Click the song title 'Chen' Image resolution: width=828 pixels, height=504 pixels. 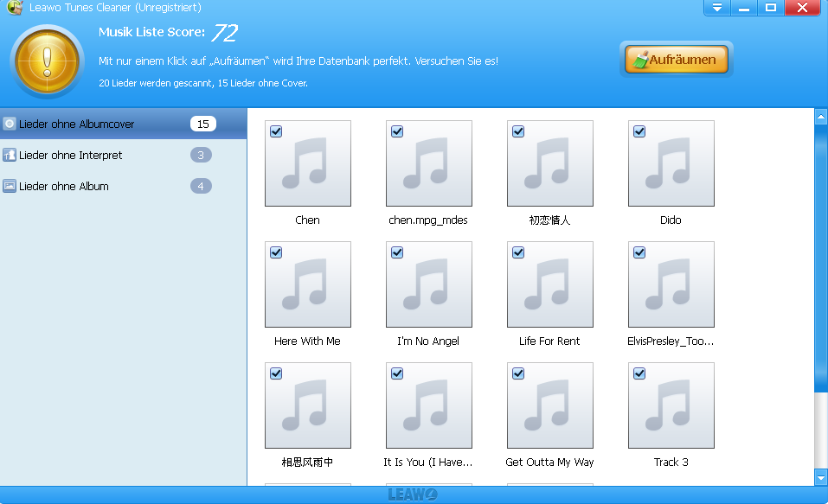(x=307, y=220)
